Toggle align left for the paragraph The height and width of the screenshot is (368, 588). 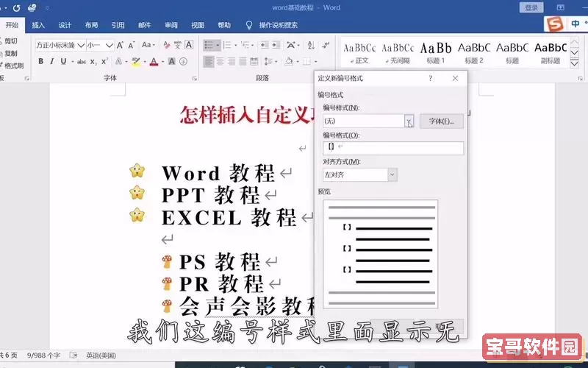pos(209,61)
